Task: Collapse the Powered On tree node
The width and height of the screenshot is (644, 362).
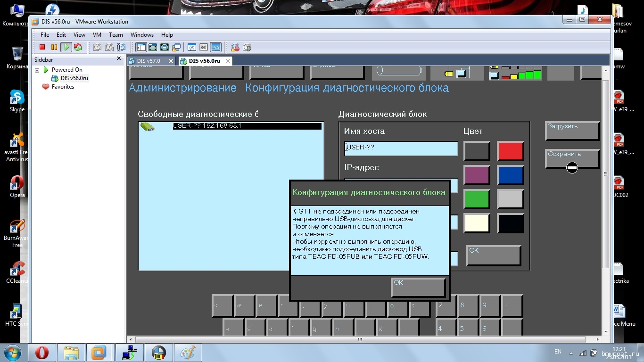Action: pos(37,70)
